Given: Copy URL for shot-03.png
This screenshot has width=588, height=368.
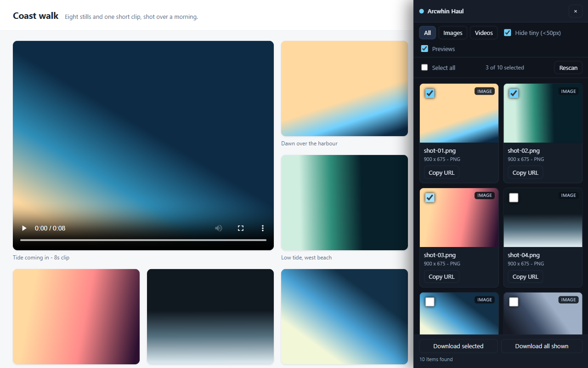Looking at the screenshot, I should click(441, 276).
